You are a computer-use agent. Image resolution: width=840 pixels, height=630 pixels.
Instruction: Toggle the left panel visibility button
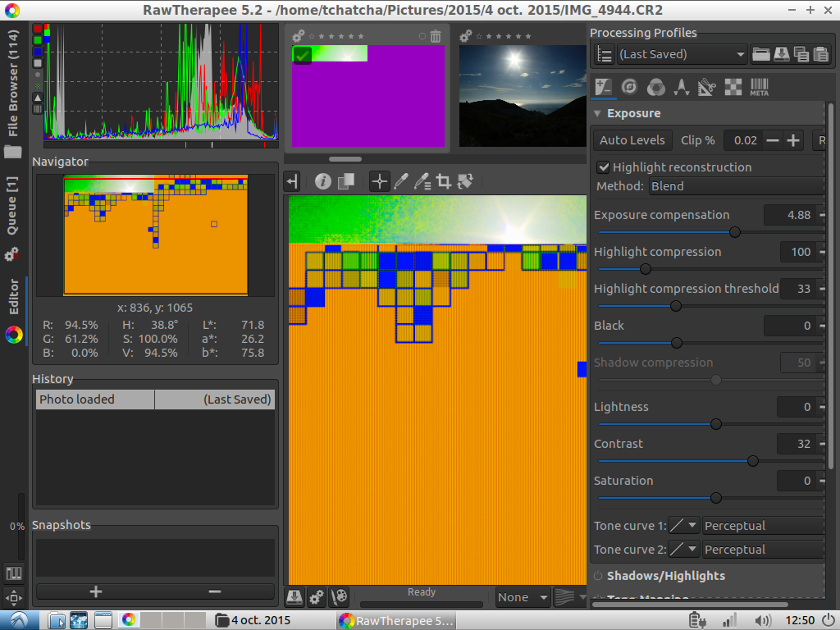pyautogui.click(x=293, y=181)
